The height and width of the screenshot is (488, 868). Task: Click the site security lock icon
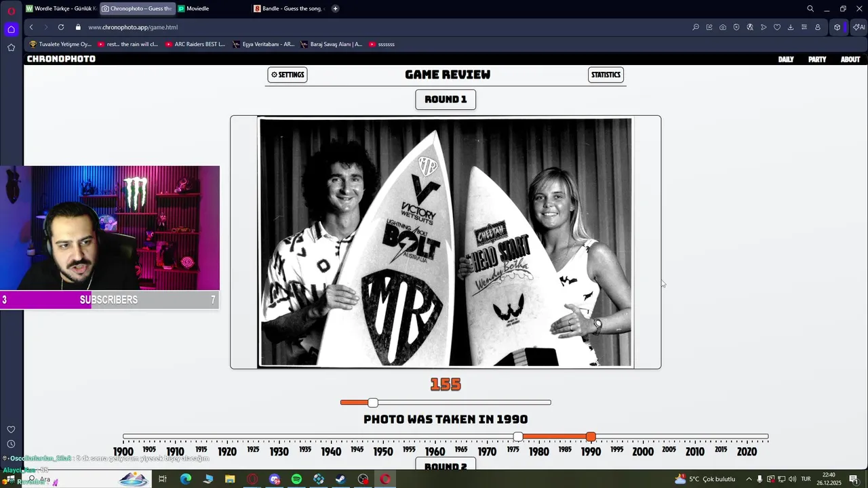[x=78, y=27]
